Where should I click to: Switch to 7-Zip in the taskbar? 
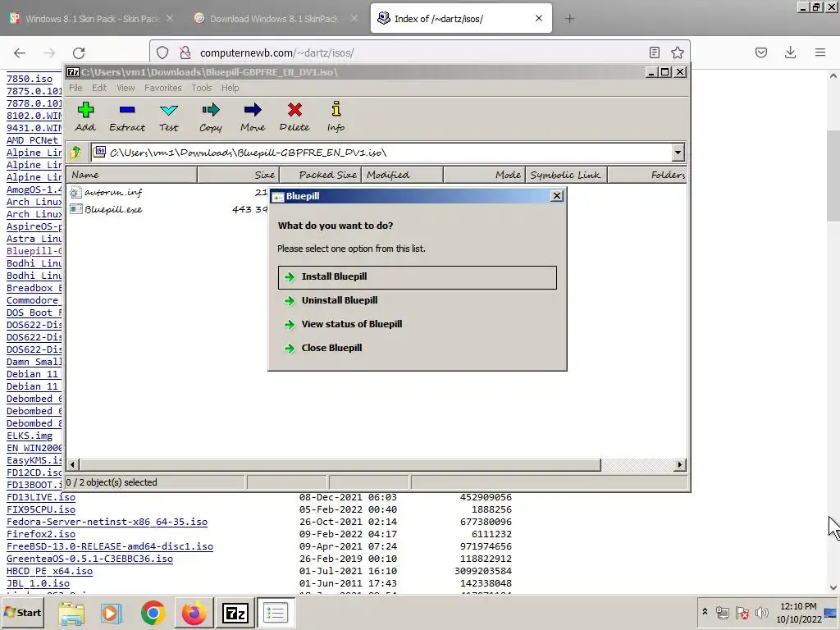coord(235,613)
